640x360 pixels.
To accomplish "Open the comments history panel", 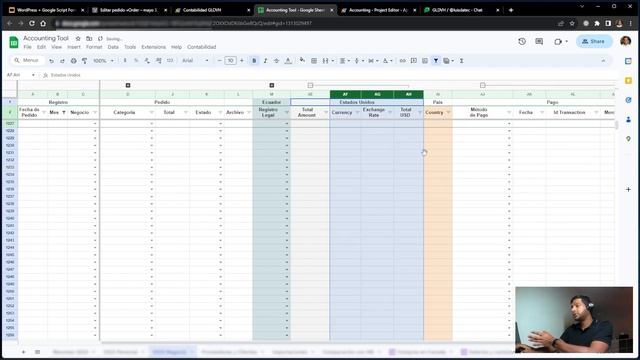I will point(539,42).
